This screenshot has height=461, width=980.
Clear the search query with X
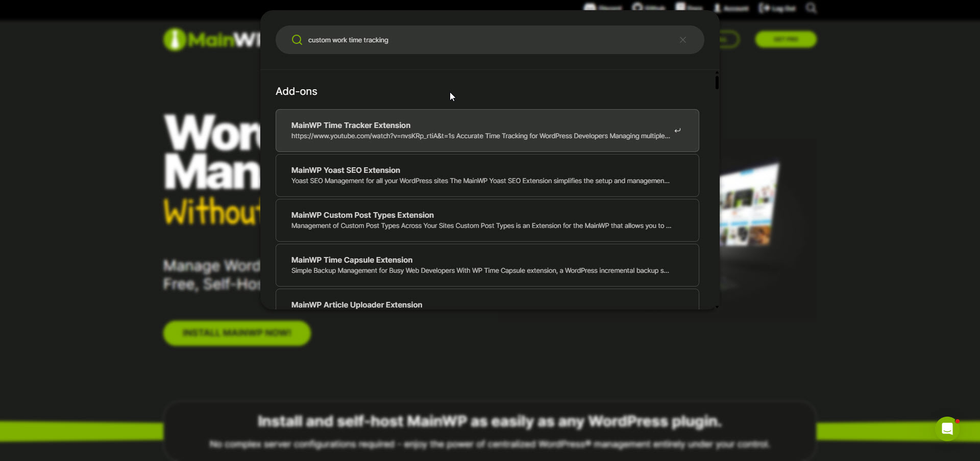pyautogui.click(x=683, y=40)
